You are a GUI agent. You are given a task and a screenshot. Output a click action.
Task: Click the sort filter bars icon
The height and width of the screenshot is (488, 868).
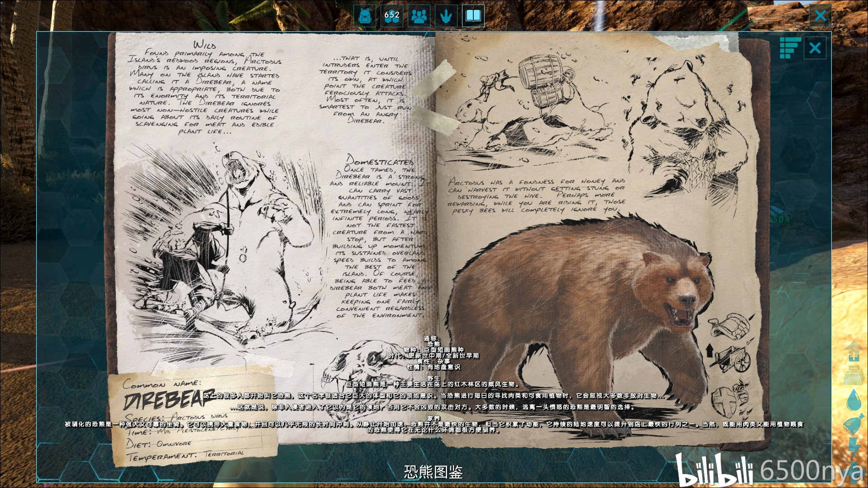coord(790,48)
